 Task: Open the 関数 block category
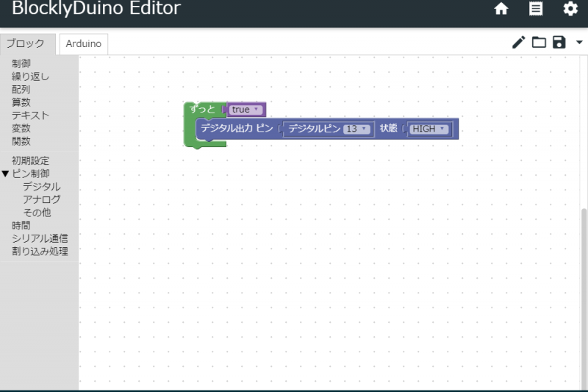(x=21, y=141)
